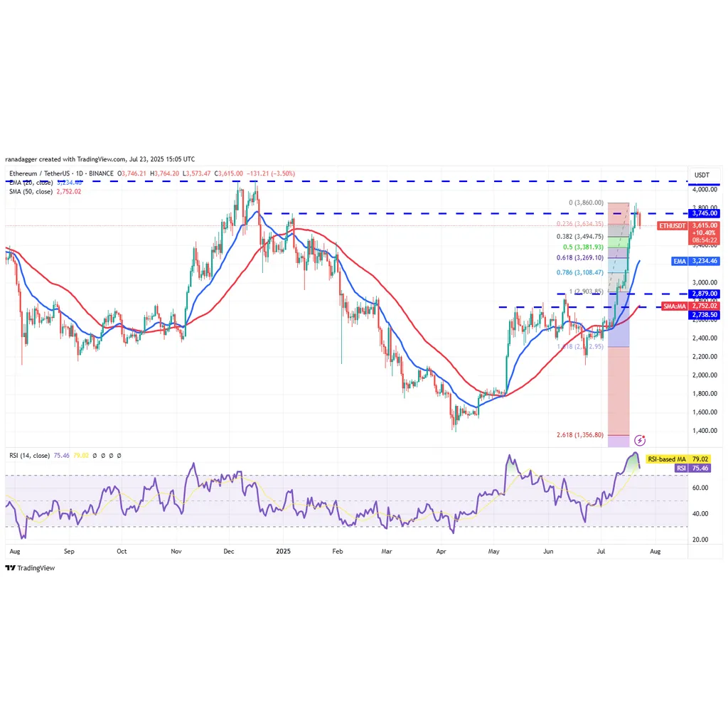Click the 08:54:22 candle countdown
The width and height of the screenshot is (728, 728).
click(705, 240)
